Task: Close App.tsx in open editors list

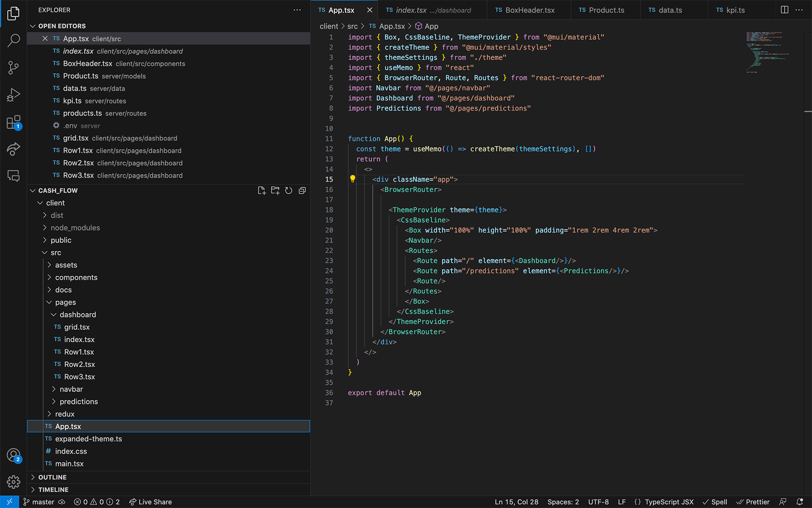Action: click(x=45, y=38)
